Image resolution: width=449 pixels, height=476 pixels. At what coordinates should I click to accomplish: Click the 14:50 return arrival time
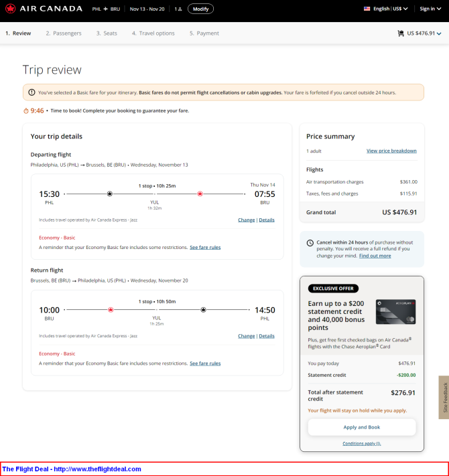pyautogui.click(x=265, y=310)
